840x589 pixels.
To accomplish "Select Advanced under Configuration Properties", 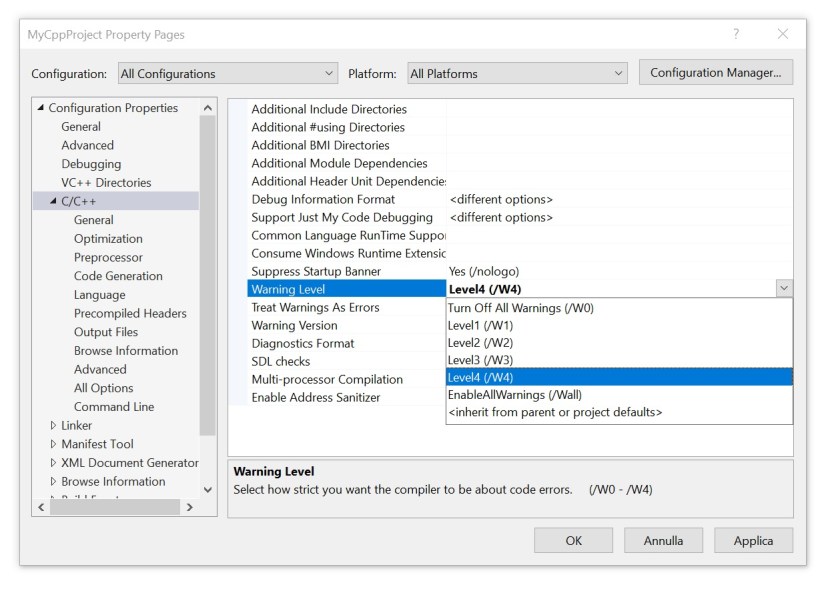I will click(x=87, y=145).
